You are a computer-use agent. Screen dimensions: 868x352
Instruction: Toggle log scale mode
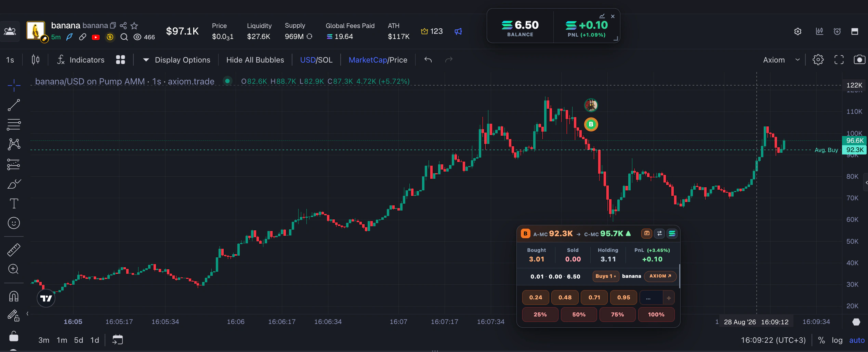coord(837,340)
